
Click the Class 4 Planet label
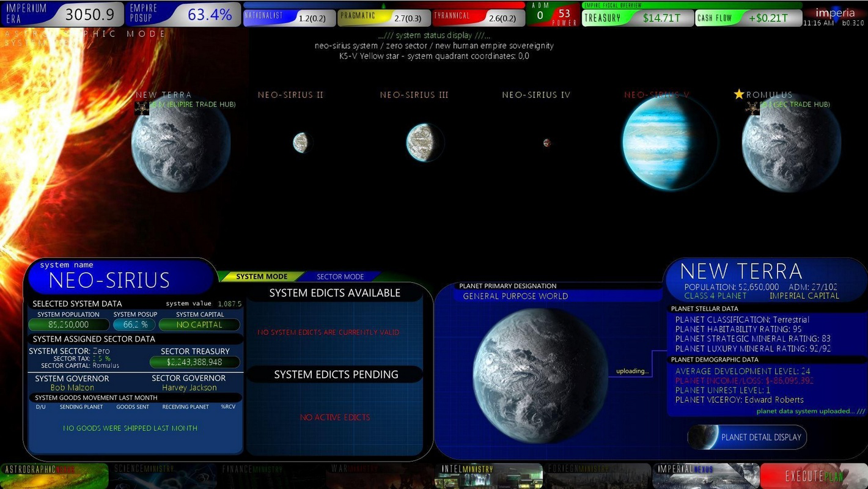[715, 296]
